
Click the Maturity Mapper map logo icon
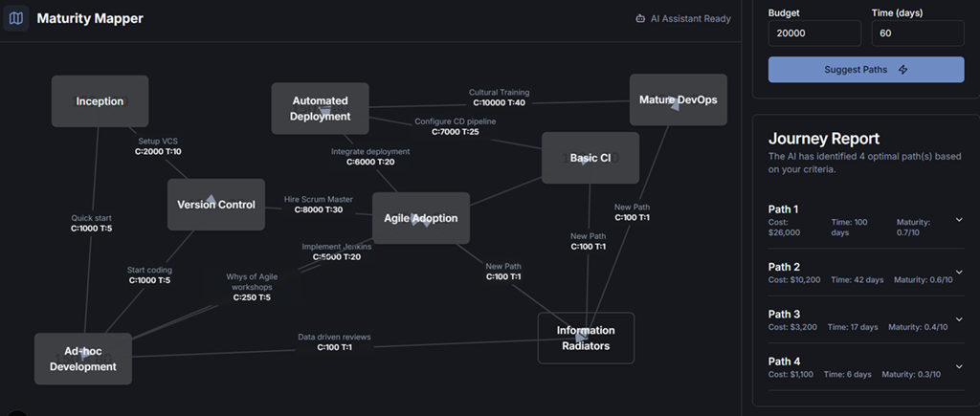[x=16, y=18]
